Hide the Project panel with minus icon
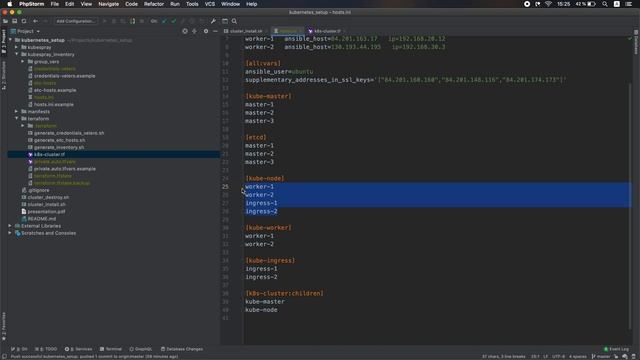The height and width of the screenshot is (360, 640). [215, 31]
